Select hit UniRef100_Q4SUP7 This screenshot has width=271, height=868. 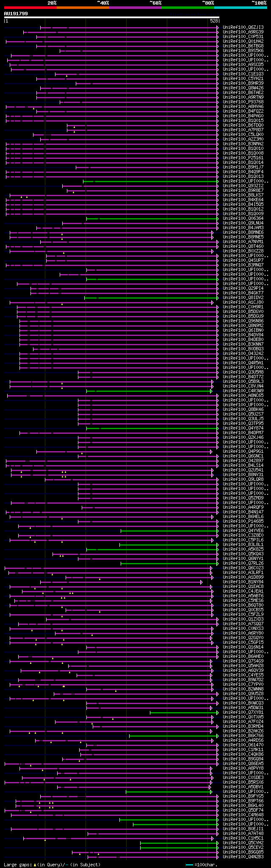pyautogui.click(x=243, y=260)
